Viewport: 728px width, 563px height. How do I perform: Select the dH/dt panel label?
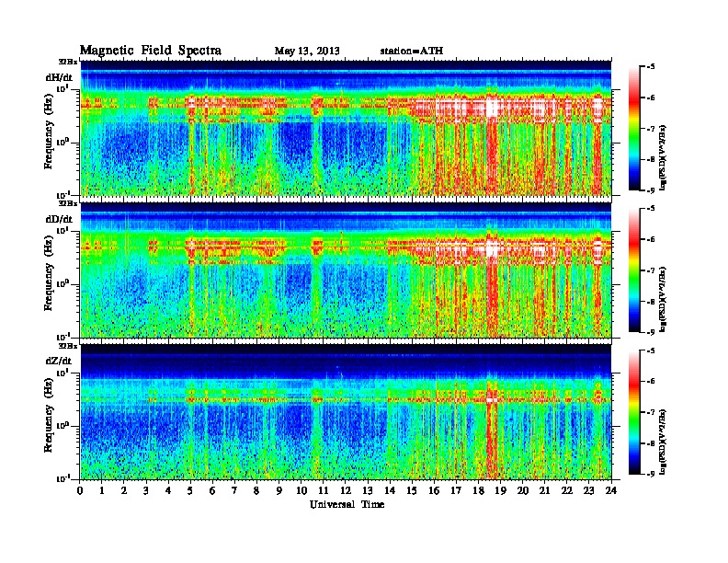pyautogui.click(x=59, y=77)
